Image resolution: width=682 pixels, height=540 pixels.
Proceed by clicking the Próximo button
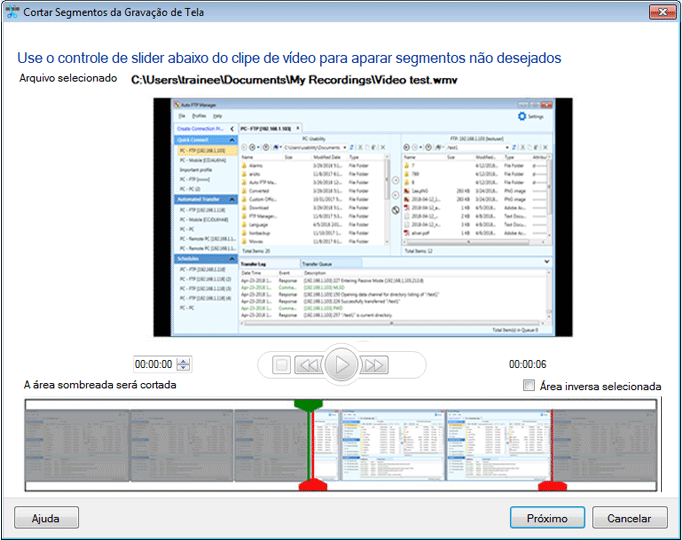tap(547, 518)
